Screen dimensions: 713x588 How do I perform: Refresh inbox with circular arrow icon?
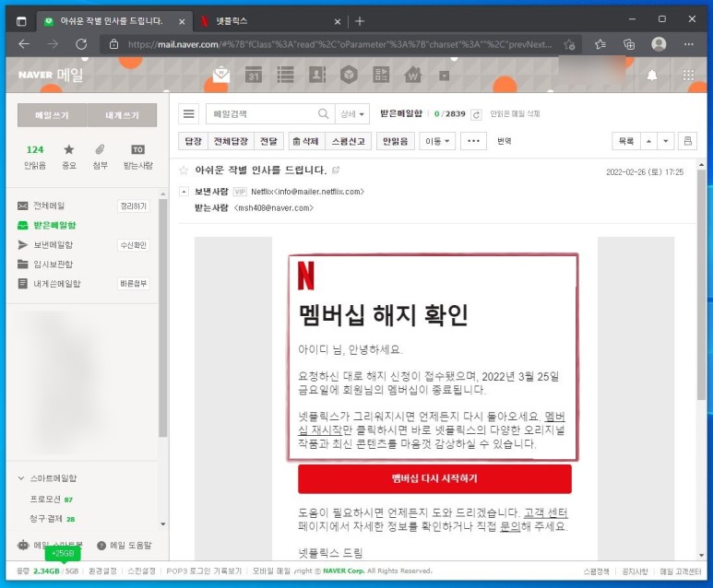[476, 114]
